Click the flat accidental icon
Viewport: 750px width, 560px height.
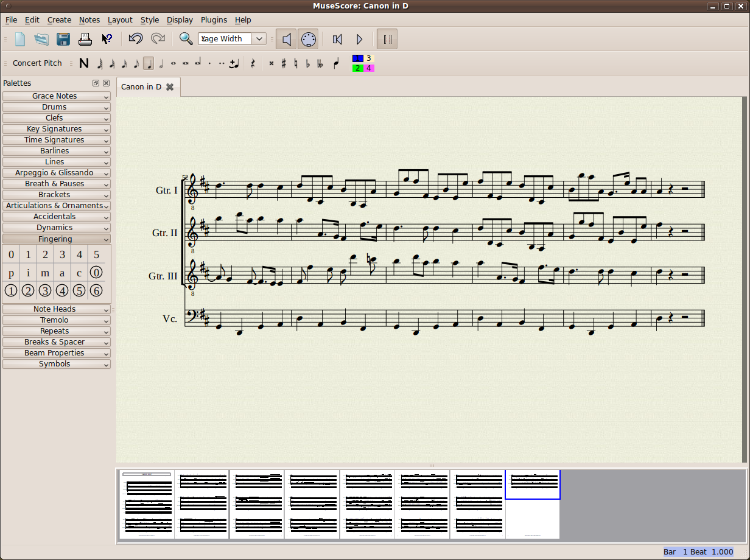click(x=309, y=63)
